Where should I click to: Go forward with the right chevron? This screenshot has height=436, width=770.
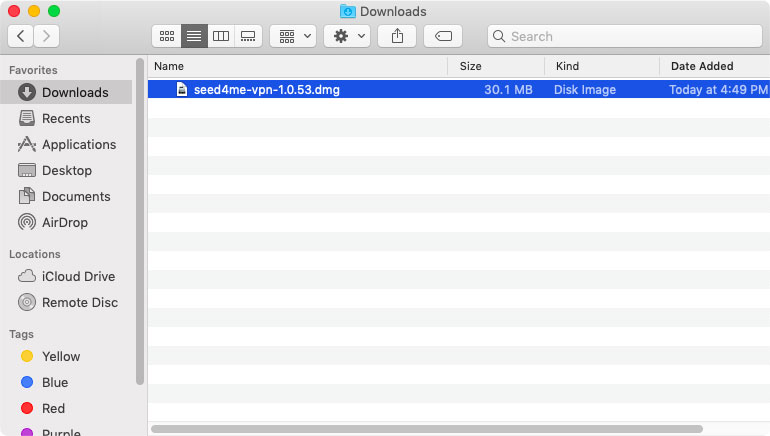click(46, 36)
